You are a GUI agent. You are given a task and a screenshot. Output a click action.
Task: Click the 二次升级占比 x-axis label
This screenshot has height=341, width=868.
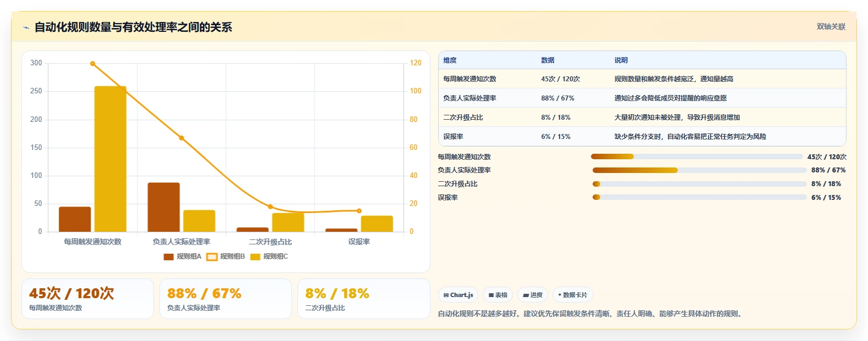[270, 242]
